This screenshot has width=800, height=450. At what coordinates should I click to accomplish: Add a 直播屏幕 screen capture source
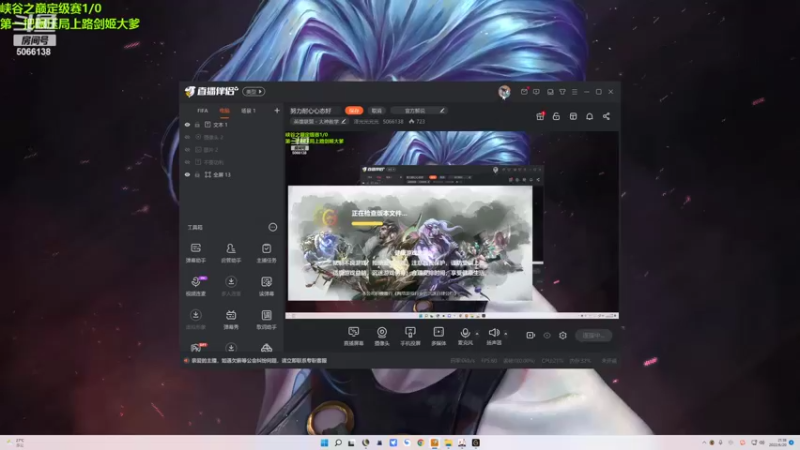coord(354,336)
